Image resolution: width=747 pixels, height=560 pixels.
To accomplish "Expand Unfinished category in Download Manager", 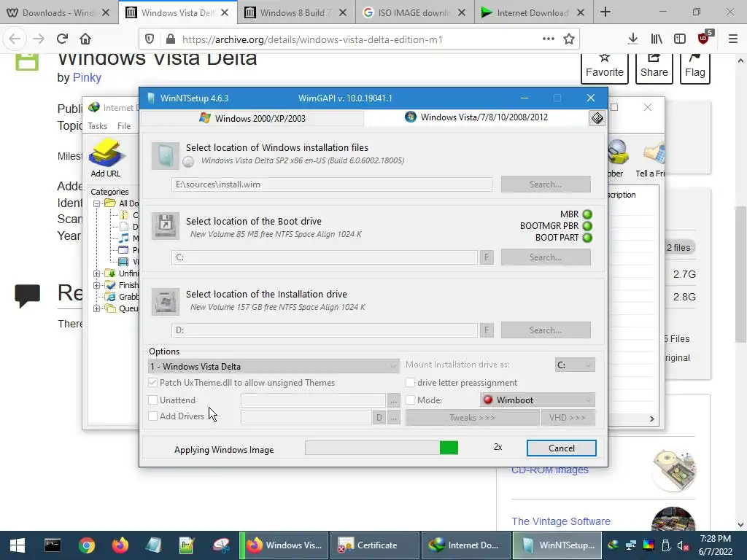I will (97, 273).
